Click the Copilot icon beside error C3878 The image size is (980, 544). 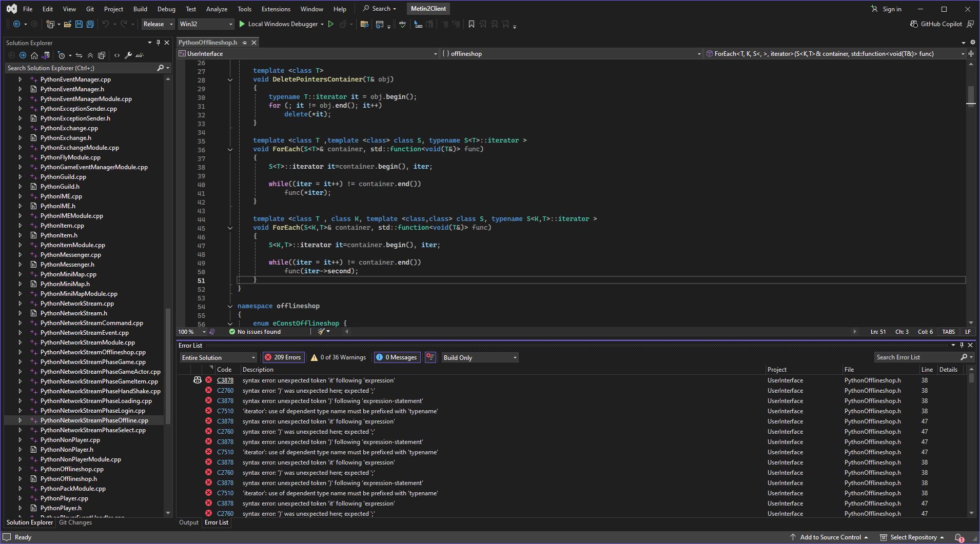click(198, 380)
